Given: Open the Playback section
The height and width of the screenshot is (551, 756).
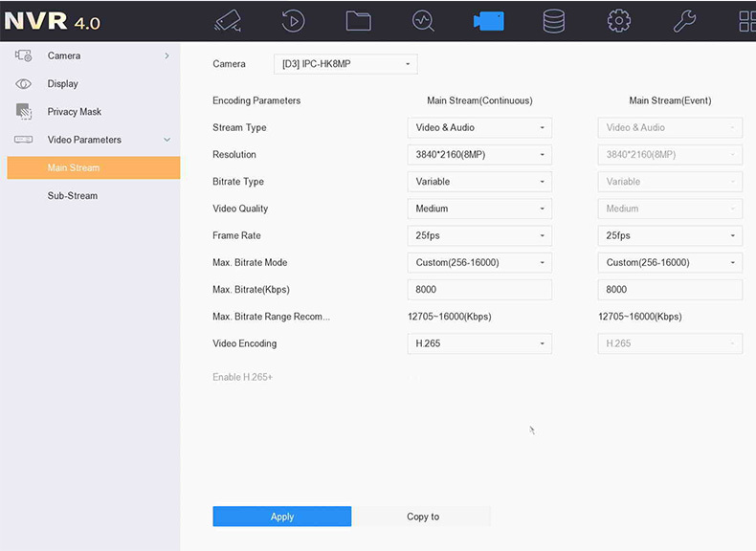Looking at the screenshot, I should click(293, 21).
